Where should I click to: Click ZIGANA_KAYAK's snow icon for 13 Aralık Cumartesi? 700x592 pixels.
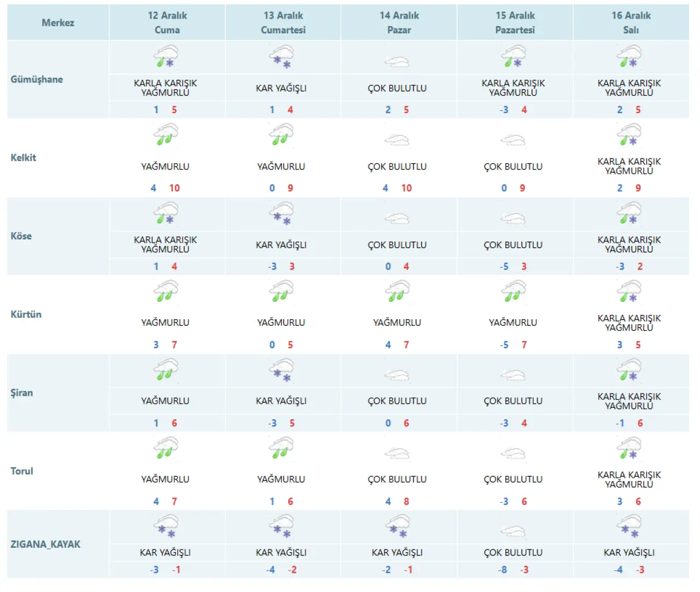(282, 527)
